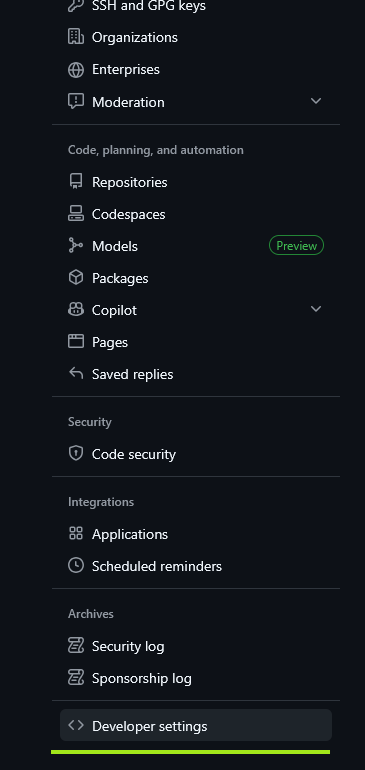
Task: Click the Repositories book icon
Action: tap(76, 182)
